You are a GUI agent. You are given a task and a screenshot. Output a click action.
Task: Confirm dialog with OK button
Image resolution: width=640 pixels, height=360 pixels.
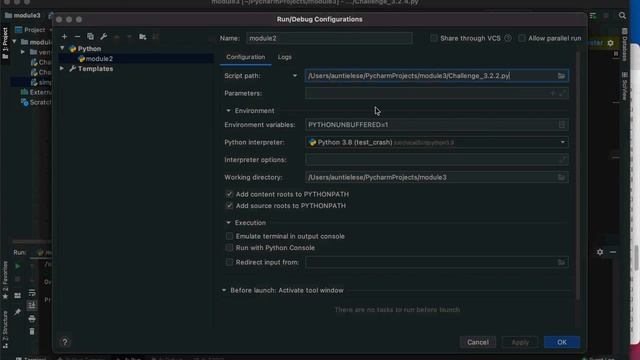(x=562, y=342)
